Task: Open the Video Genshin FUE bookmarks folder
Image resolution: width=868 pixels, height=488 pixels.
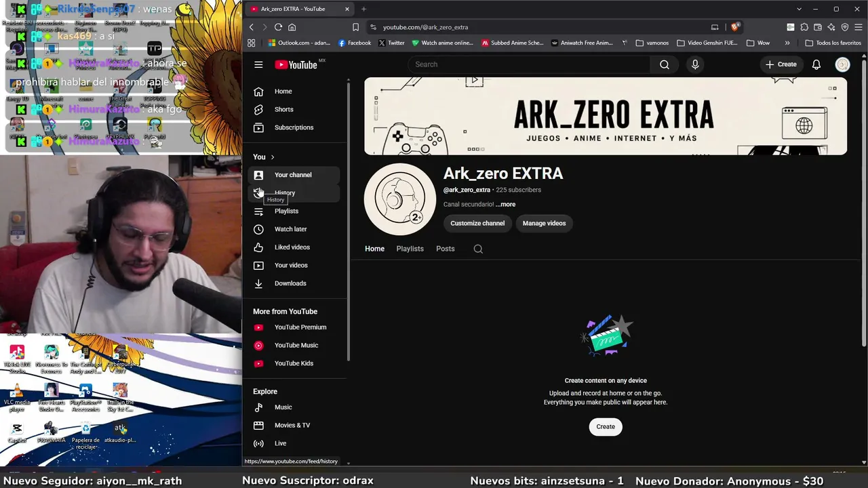Action: [x=707, y=43]
